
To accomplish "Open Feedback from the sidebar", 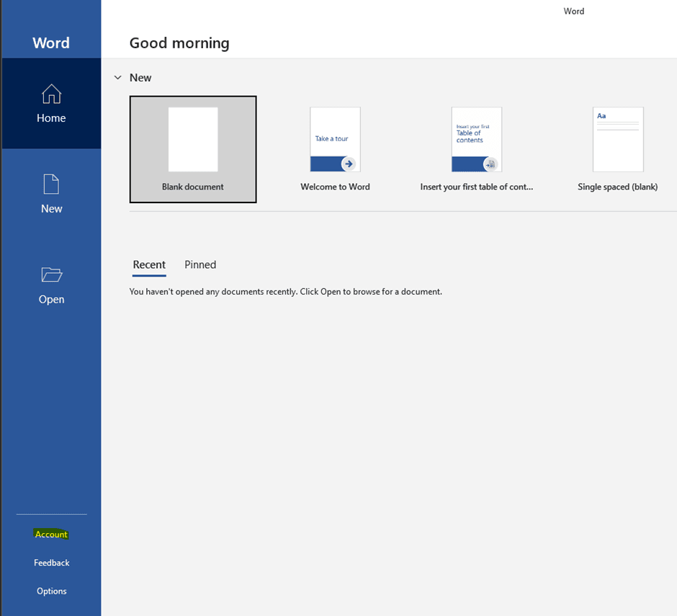I will click(51, 563).
